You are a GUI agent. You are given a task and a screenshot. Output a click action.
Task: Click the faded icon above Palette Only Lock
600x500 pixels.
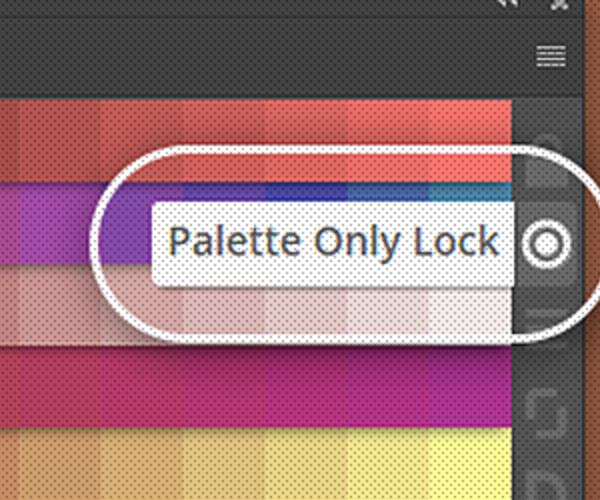tap(546, 161)
